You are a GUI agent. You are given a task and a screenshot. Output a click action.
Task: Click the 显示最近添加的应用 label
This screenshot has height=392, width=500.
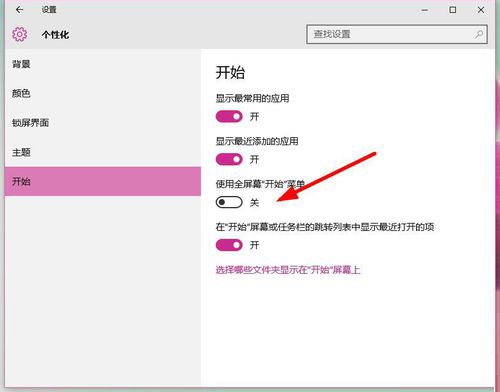click(x=257, y=141)
